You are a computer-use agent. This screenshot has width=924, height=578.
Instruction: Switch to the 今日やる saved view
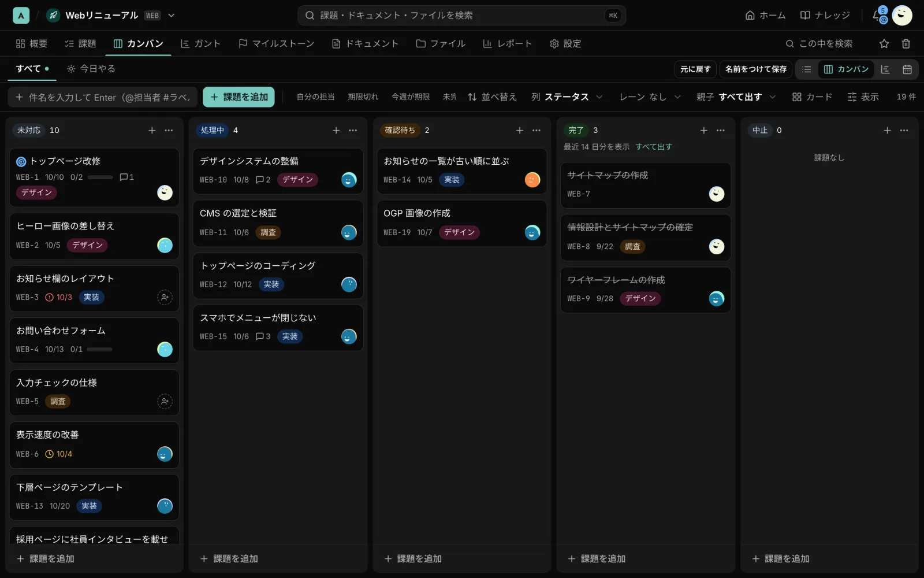91,69
